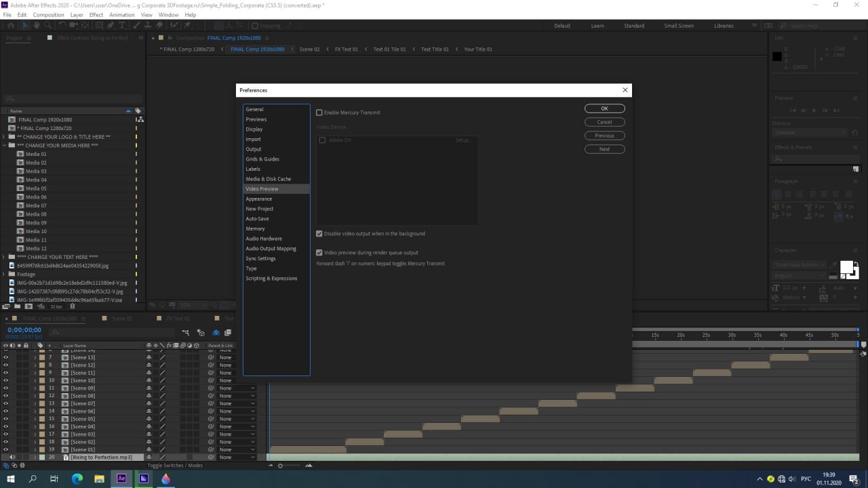Screen dimensions: 868x488
Task: Mute audio of Rising to Perfection.mp3 layer
Action: (12, 457)
